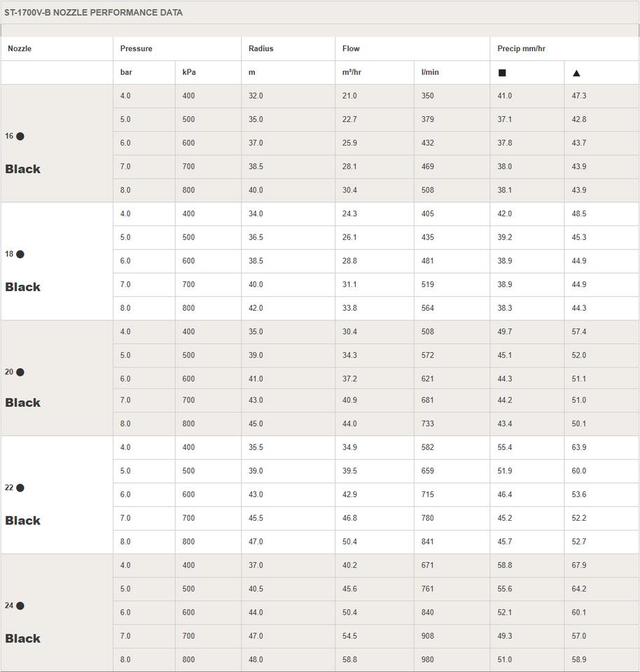Click the Black label under nozzle 24
640x672 pixels.
click(x=23, y=638)
